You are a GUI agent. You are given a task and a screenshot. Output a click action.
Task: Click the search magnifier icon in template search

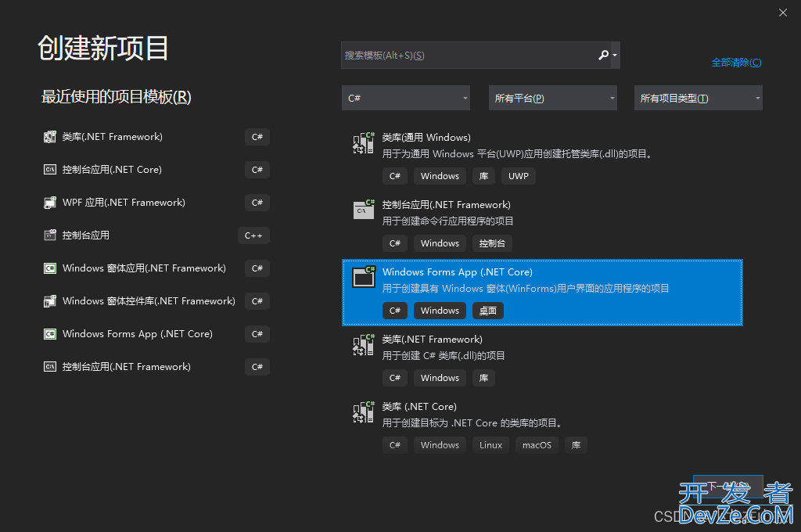point(603,56)
